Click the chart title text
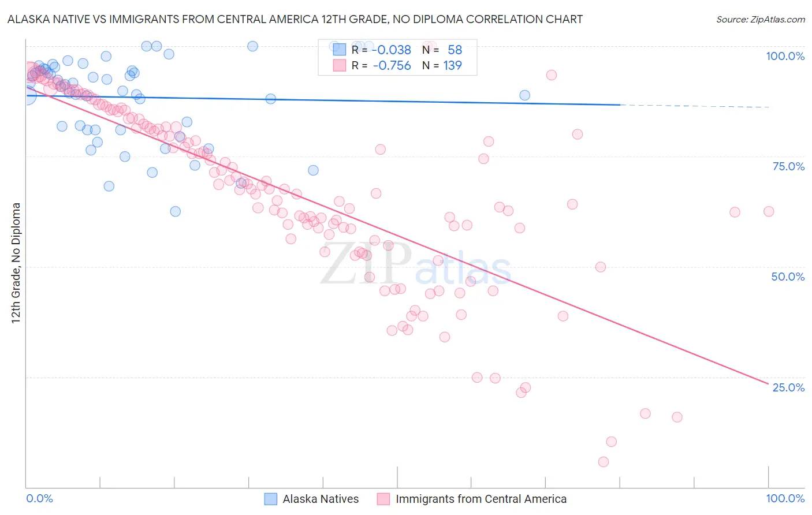The image size is (812, 515). tap(295, 19)
